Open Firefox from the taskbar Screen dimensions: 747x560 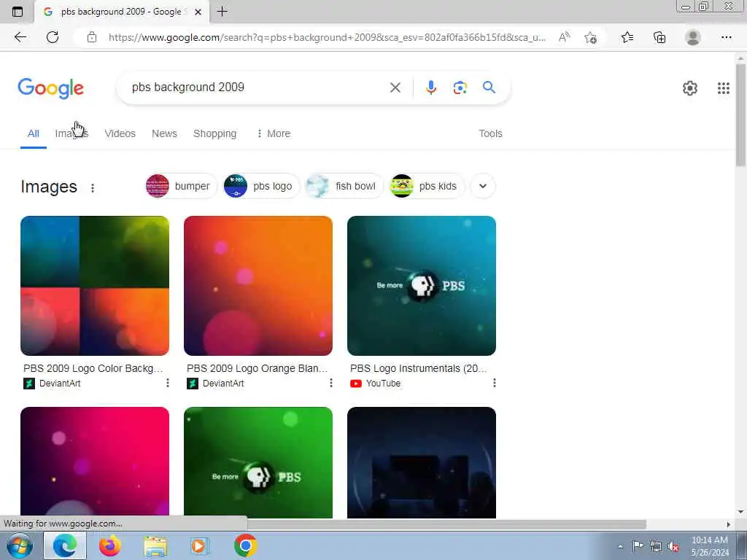pos(110,545)
